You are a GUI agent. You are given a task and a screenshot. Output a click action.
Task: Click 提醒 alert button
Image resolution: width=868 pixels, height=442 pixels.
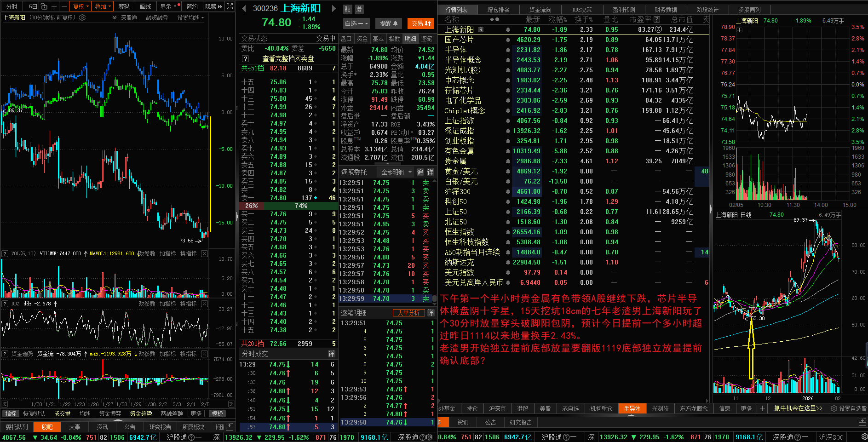389,23
